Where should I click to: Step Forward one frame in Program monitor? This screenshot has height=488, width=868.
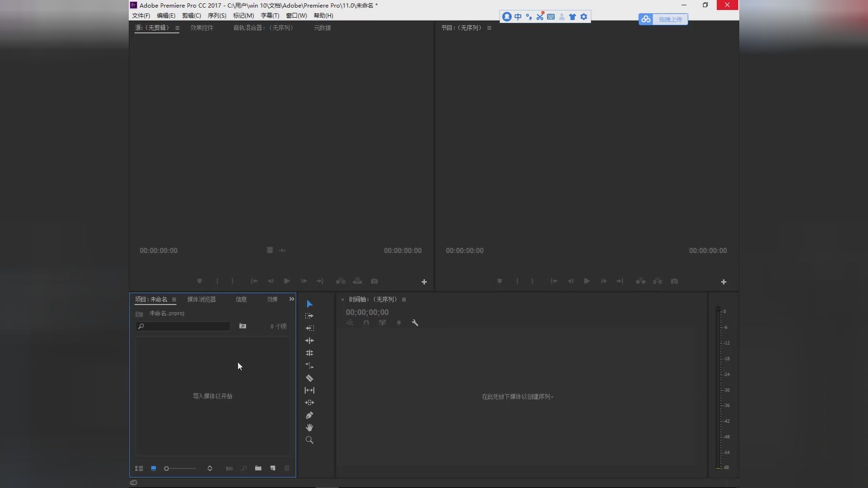pyautogui.click(x=604, y=281)
